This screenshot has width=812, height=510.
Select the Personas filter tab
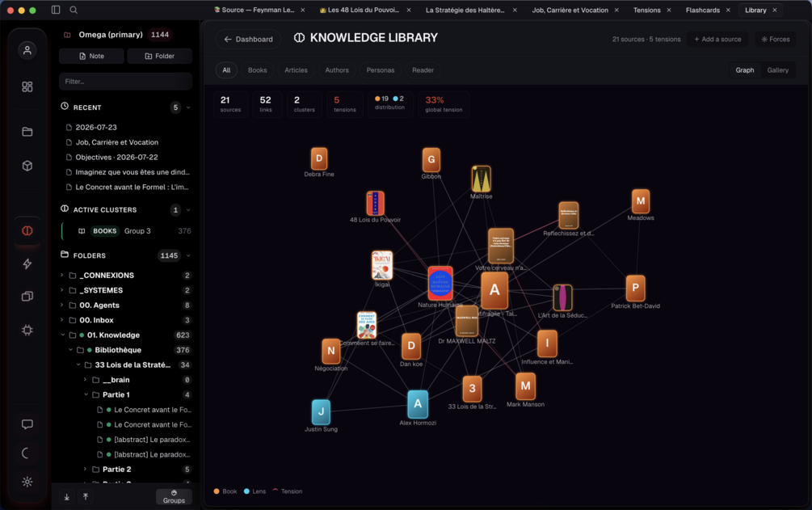pyautogui.click(x=380, y=70)
